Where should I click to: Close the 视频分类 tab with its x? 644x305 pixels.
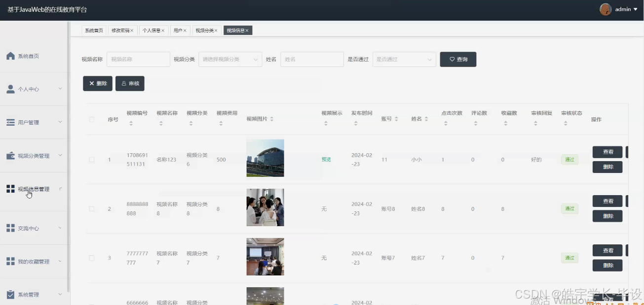click(216, 31)
